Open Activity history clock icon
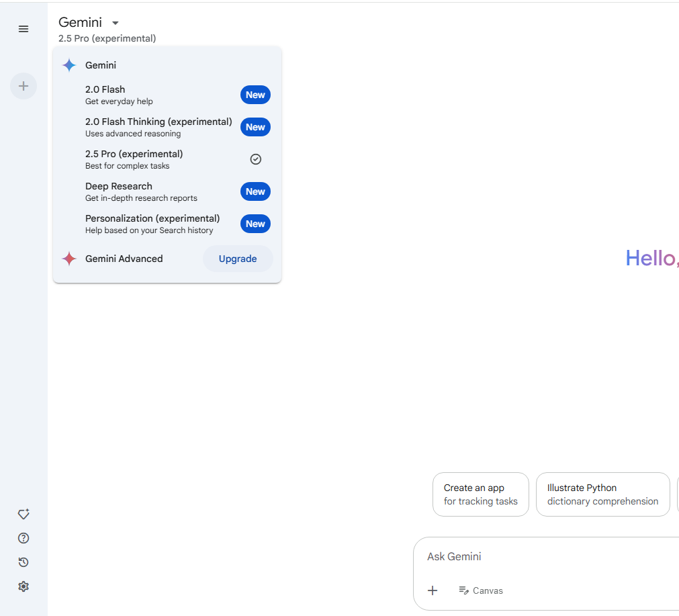Screen dimensions: 679x616 pos(24,562)
